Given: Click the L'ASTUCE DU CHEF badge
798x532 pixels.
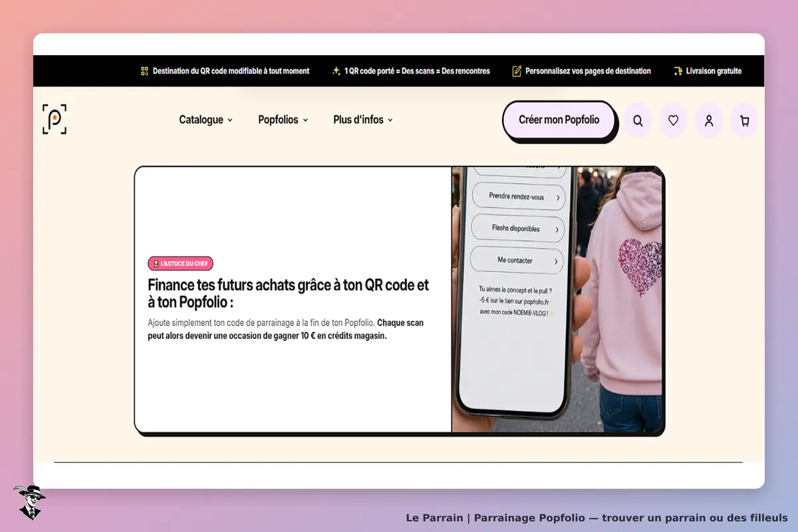Looking at the screenshot, I should click(180, 264).
